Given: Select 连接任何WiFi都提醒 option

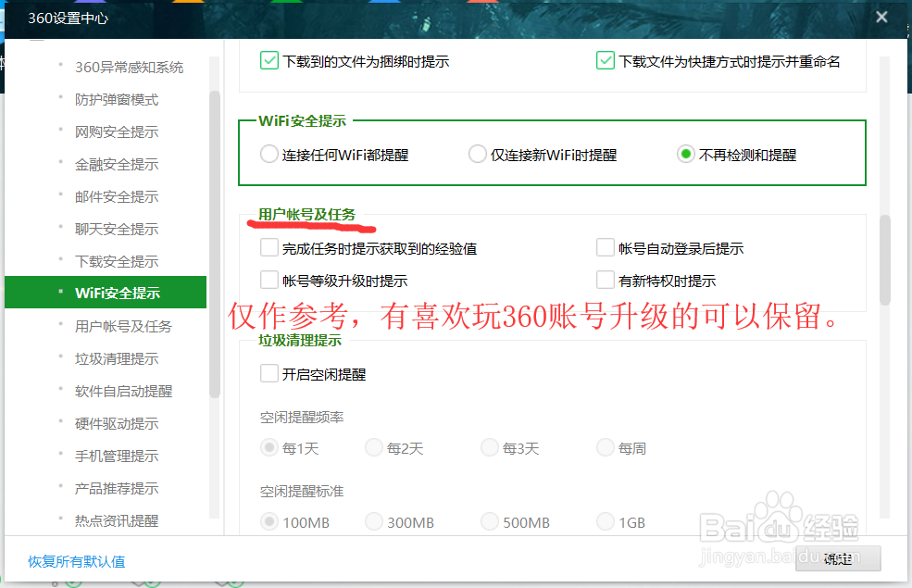Looking at the screenshot, I should coord(269,154).
